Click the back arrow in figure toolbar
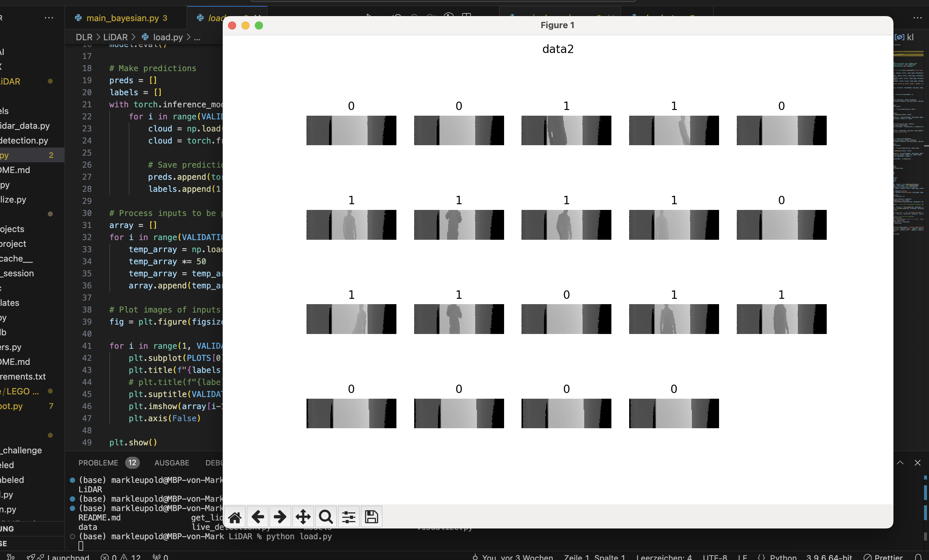Screen dimensions: 929x560 pyautogui.click(x=258, y=517)
